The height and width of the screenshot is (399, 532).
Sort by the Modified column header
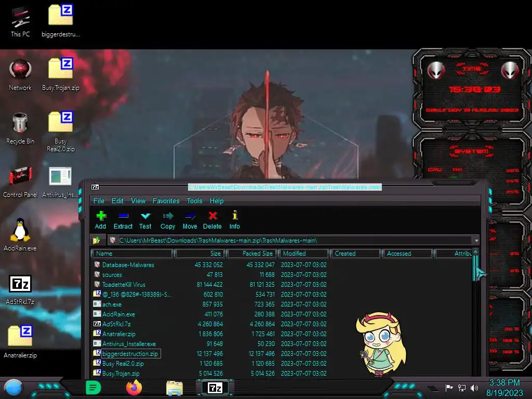coord(304,254)
